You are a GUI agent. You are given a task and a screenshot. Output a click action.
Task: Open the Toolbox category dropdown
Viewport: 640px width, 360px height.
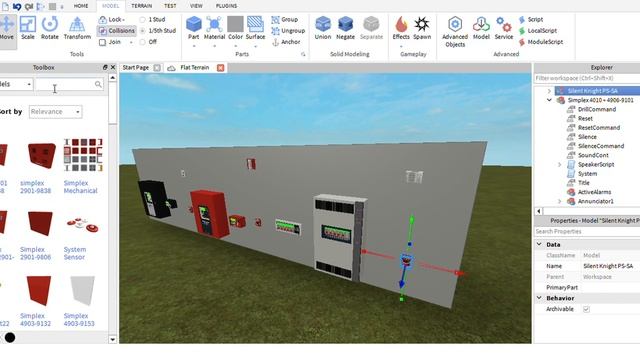(x=16, y=84)
